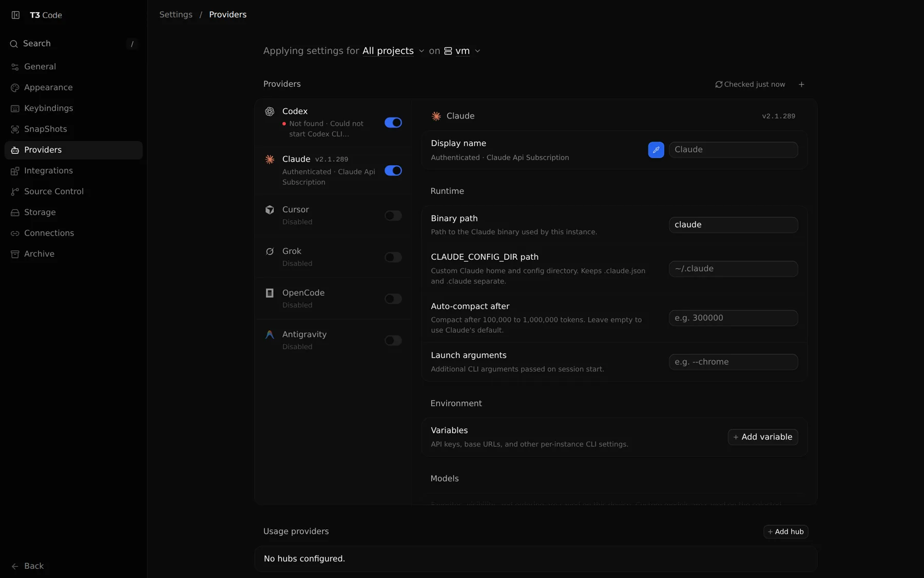Turn off the Claude provider switch
The height and width of the screenshot is (578, 924).
click(x=393, y=170)
